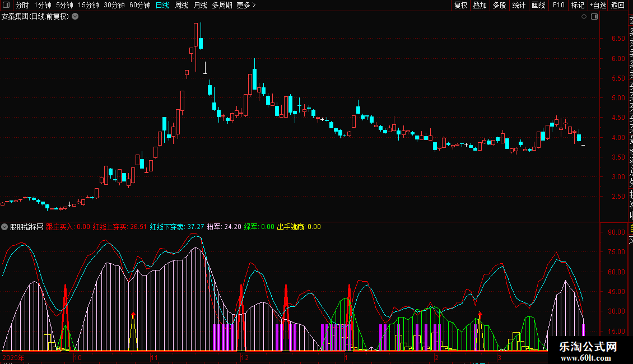Viewport: 633px width, 364px height.
Task: Expand the 更多 periods menu
Action: click(x=246, y=5)
